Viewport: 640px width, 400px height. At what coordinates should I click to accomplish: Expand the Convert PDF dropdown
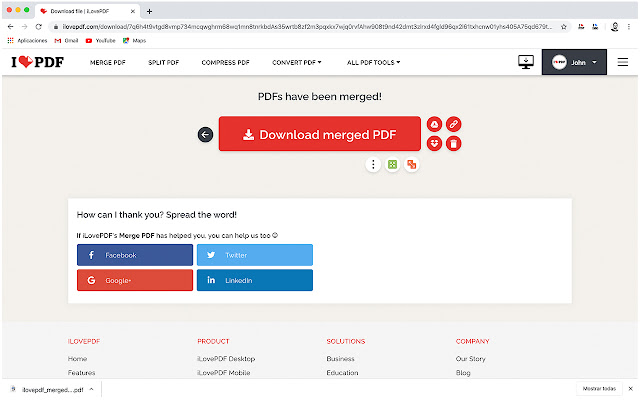297,62
